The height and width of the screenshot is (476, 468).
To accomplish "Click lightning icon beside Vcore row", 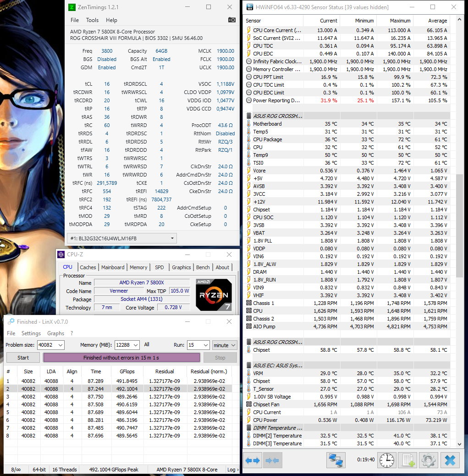I will [x=248, y=171].
